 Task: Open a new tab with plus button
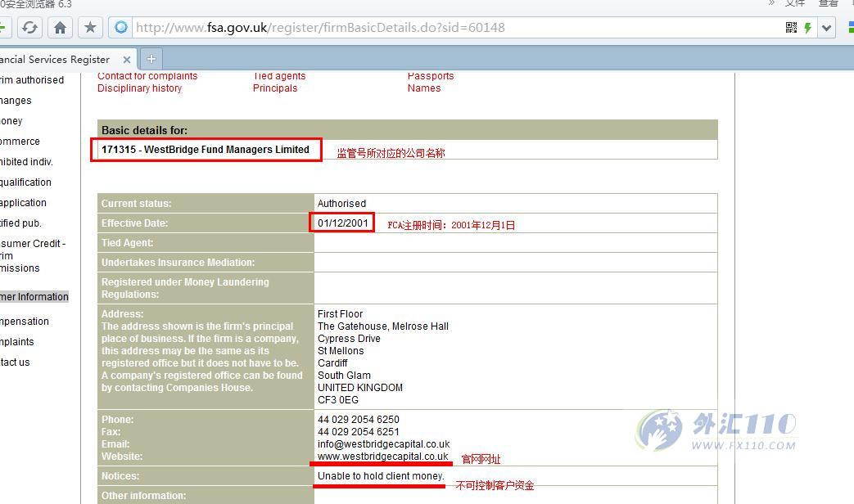pyautogui.click(x=151, y=59)
